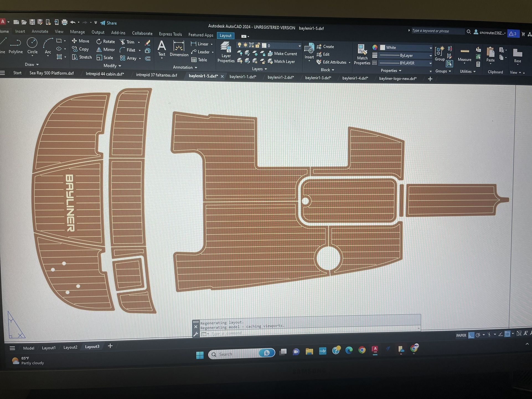Open the BYLAYER linetype dropdown
The image size is (532, 399).
coord(406,63)
